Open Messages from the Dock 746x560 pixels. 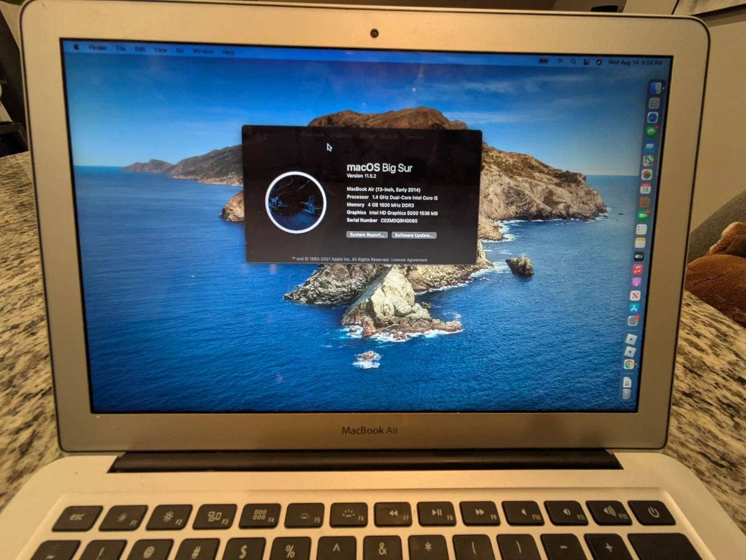pos(651,130)
